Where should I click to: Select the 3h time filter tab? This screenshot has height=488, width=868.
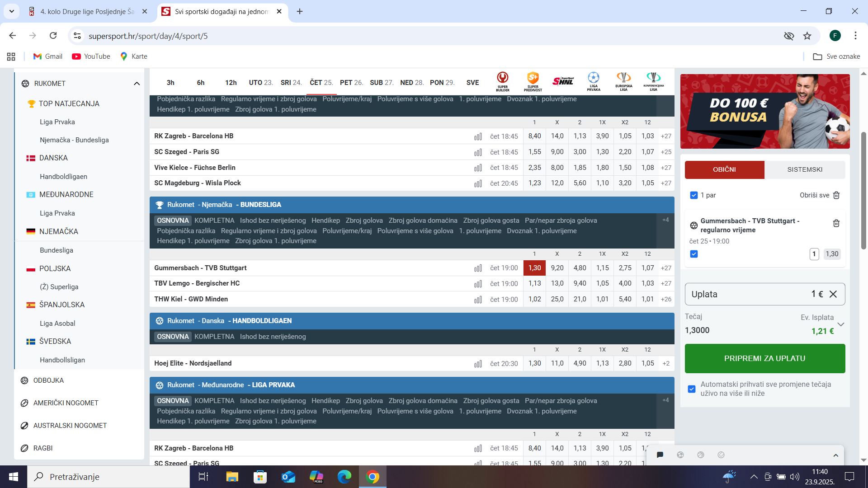pyautogui.click(x=170, y=83)
